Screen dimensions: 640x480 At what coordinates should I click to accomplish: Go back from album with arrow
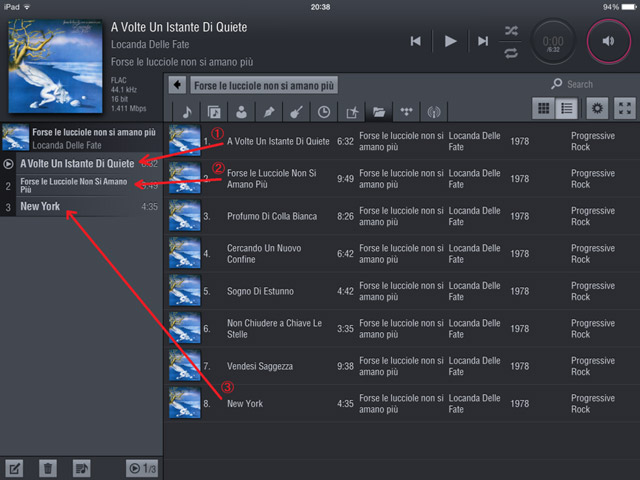tap(177, 85)
